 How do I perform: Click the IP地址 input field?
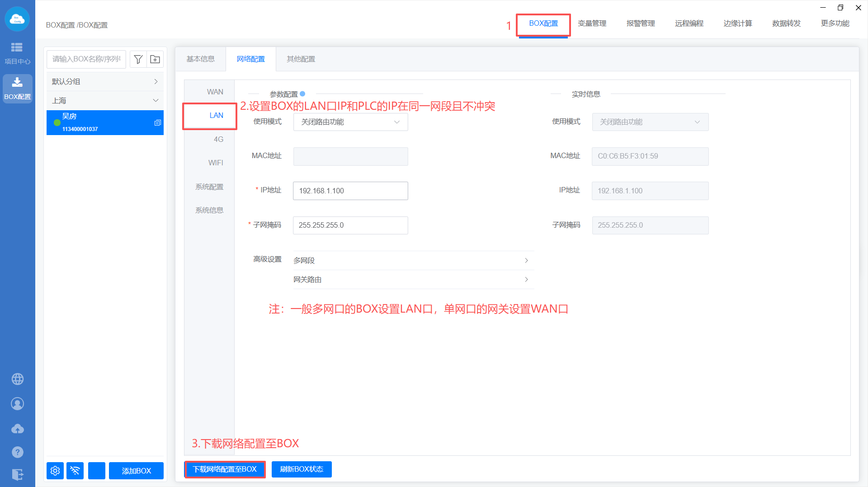[350, 191]
